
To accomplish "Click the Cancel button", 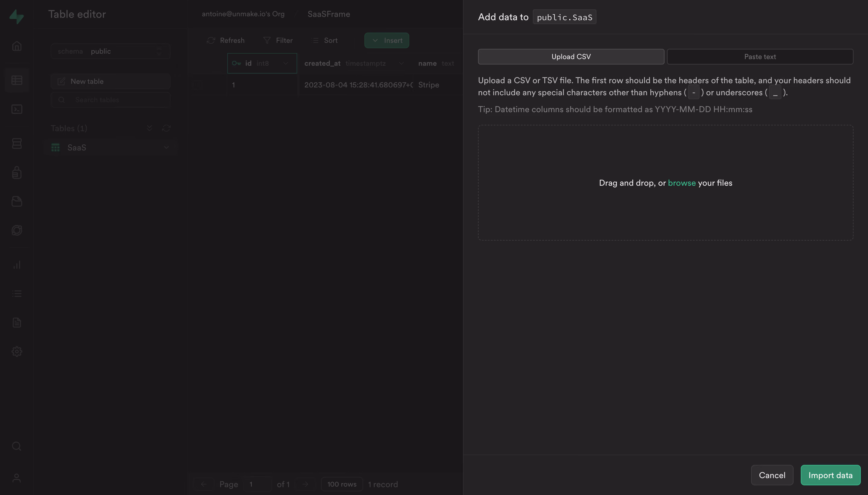I will pos(772,475).
